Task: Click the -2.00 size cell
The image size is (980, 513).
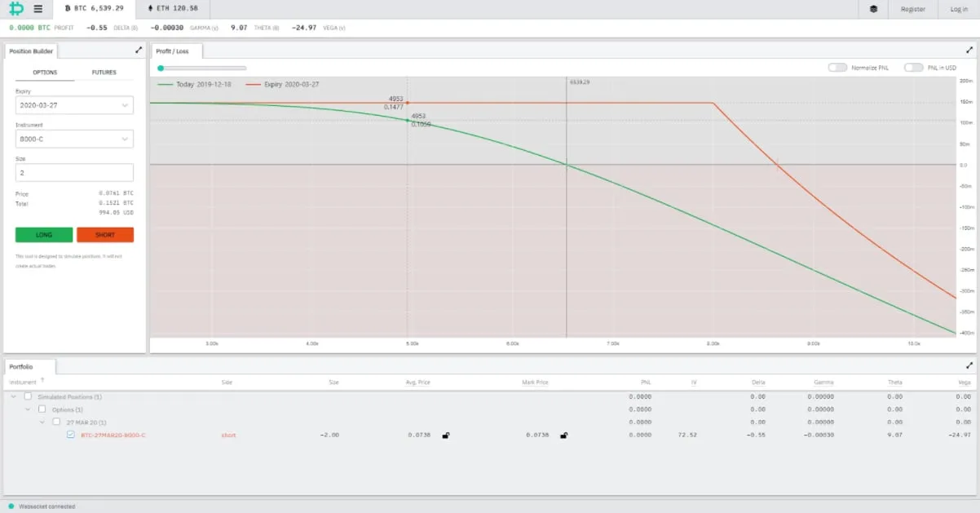Action: [x=329, y=436]
